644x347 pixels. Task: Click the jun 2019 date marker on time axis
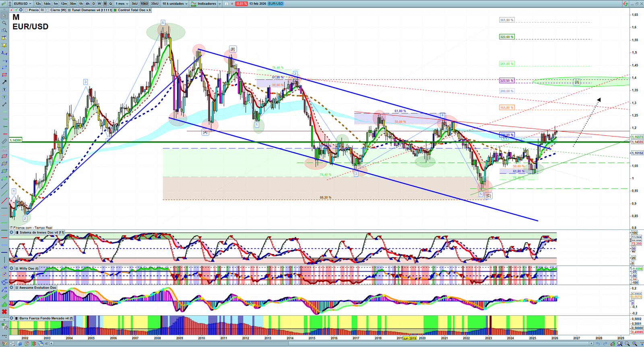[x=410, y=338]
